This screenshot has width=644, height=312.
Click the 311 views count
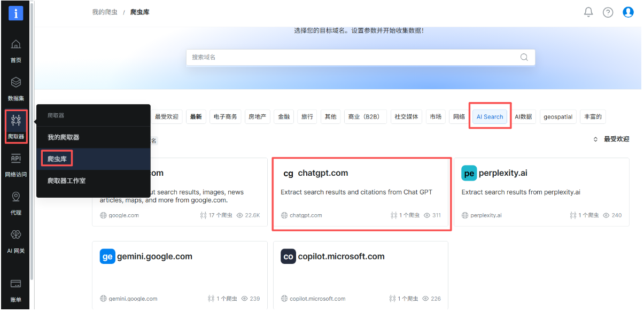click(x=437, y=215)
